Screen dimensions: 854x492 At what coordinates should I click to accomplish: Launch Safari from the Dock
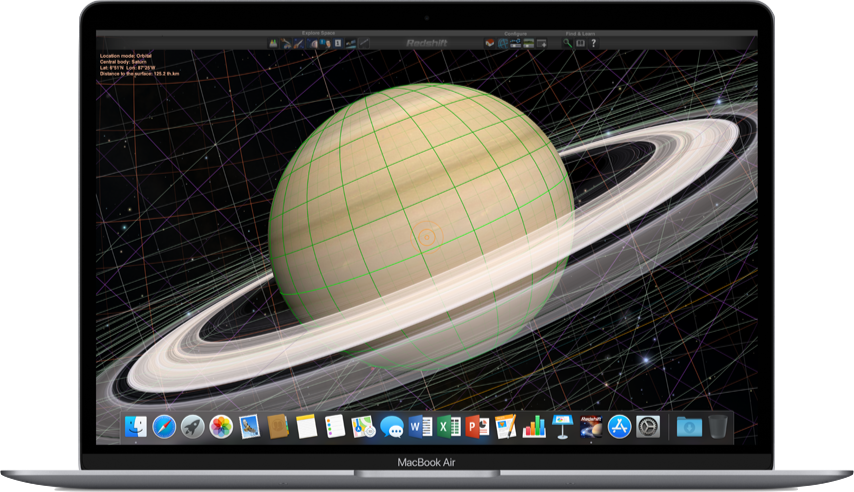point(164,427)
